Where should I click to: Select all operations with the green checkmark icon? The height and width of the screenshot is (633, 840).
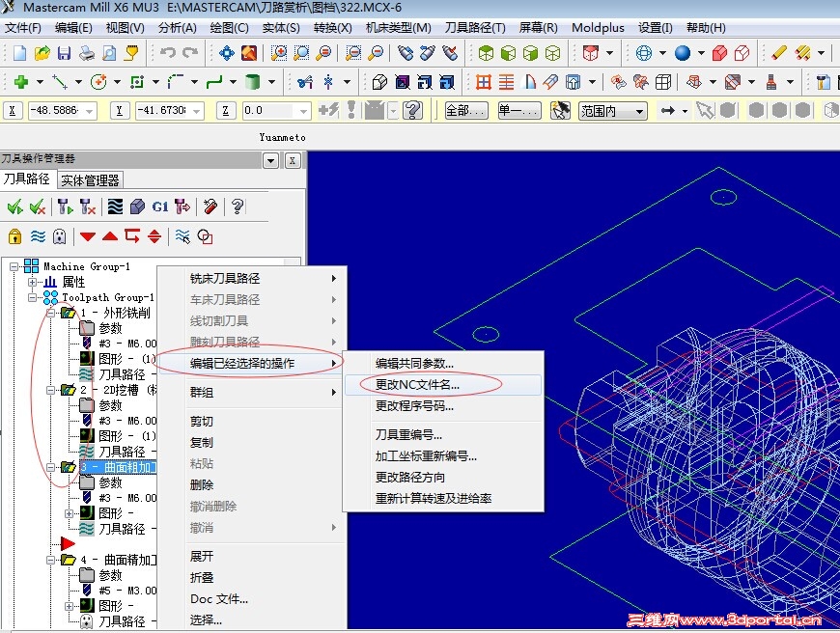point(14,206)
